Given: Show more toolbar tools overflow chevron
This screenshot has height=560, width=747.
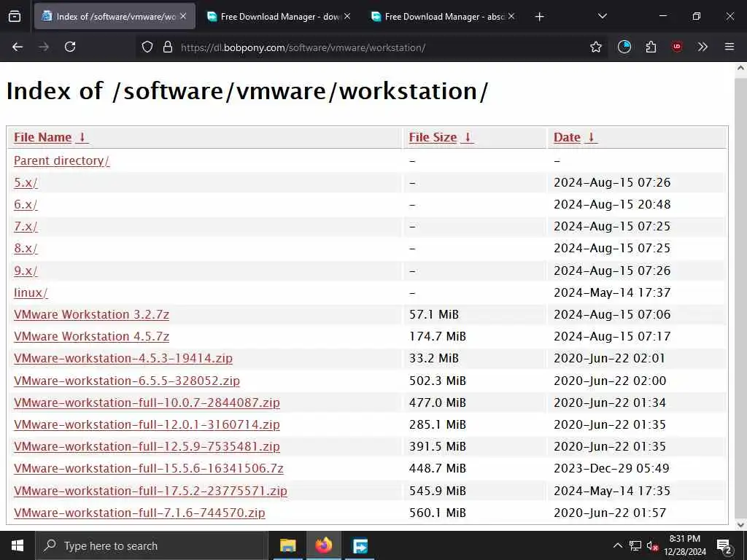Looking at the screenshot, I should (703, 47).
